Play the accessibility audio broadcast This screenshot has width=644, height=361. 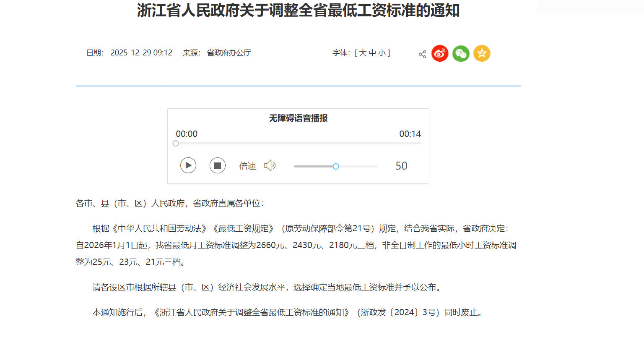pyautogui.click(x=188, y=165)
